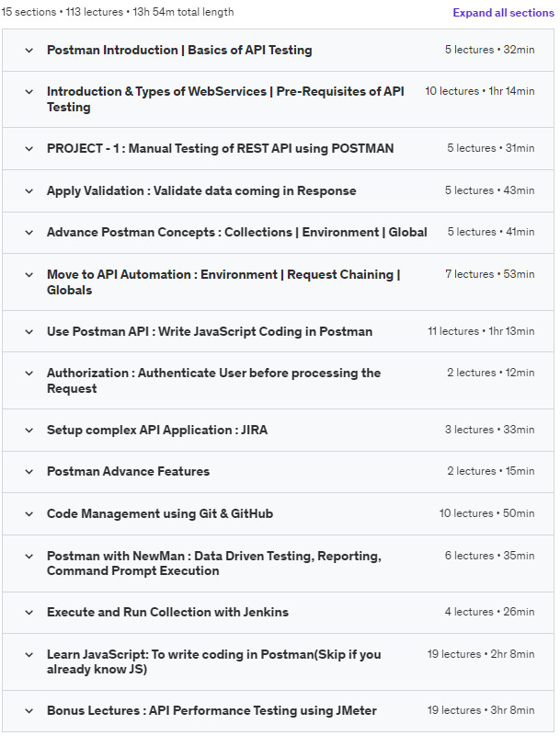Select 'Introduction & Types of WebServices' section title
The height and width of the screenshot is (736, 560).
pos(225,99)
